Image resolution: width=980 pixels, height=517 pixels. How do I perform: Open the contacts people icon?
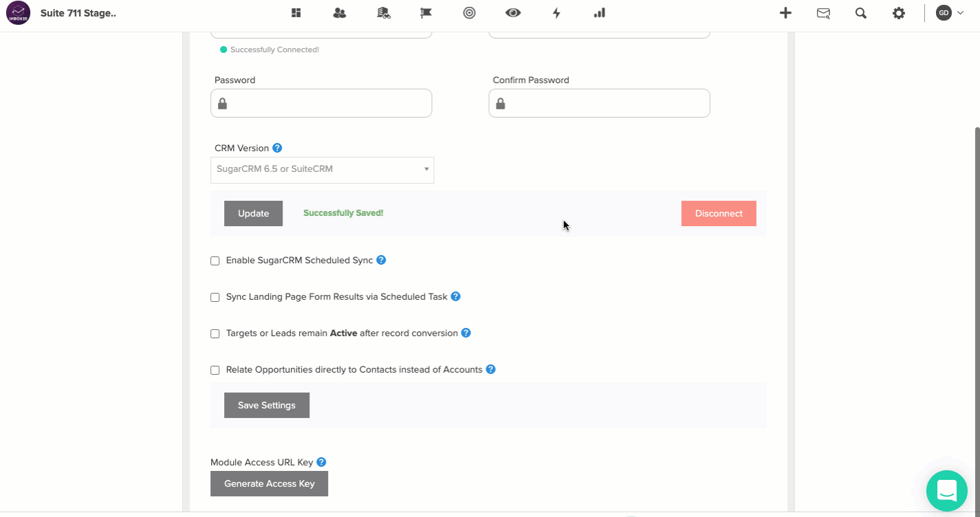click(x=339, y=12)
